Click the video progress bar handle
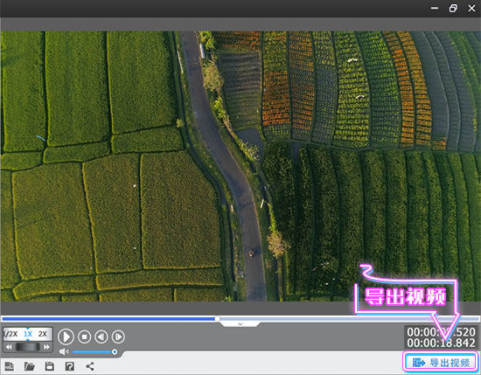This screenshot has width=481, height=375. (217, 319)
